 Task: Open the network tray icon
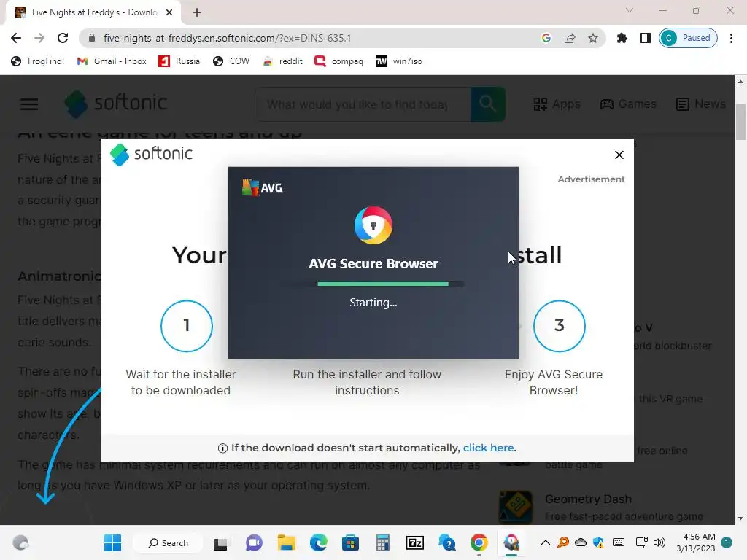click(x=642, y=542)
